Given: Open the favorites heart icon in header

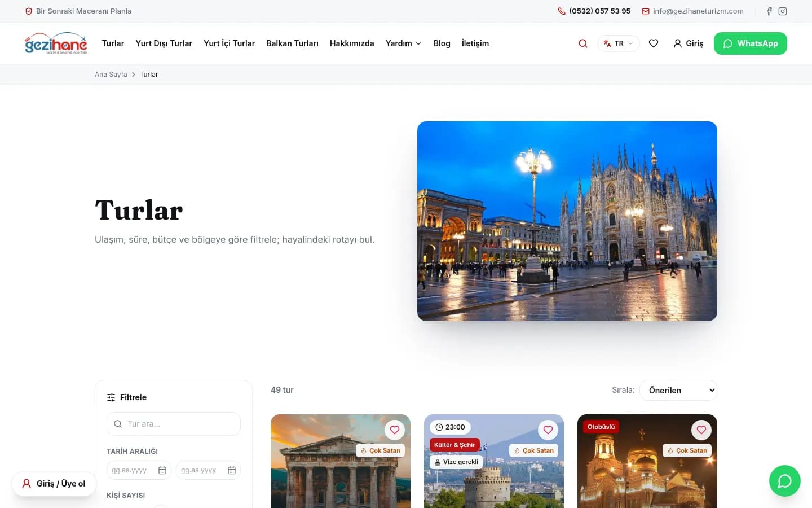Looking at the screenshot, I should [x=654, y=43].
